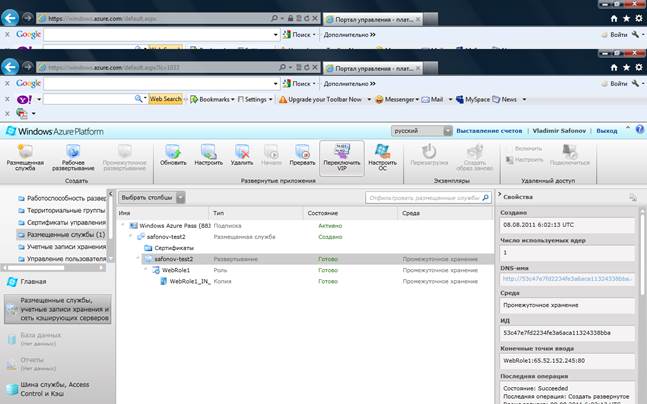Click Обновить in the deployments toolbar

tap(173, 155)
